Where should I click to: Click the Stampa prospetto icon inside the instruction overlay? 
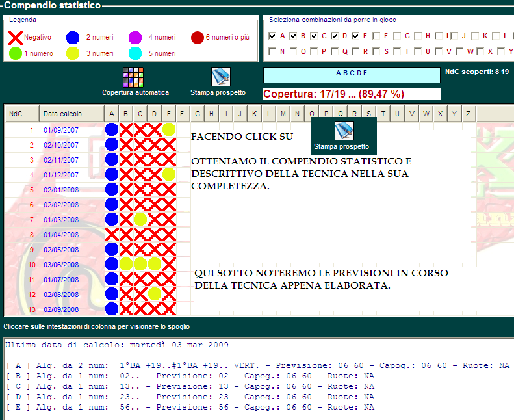[344, 131]
